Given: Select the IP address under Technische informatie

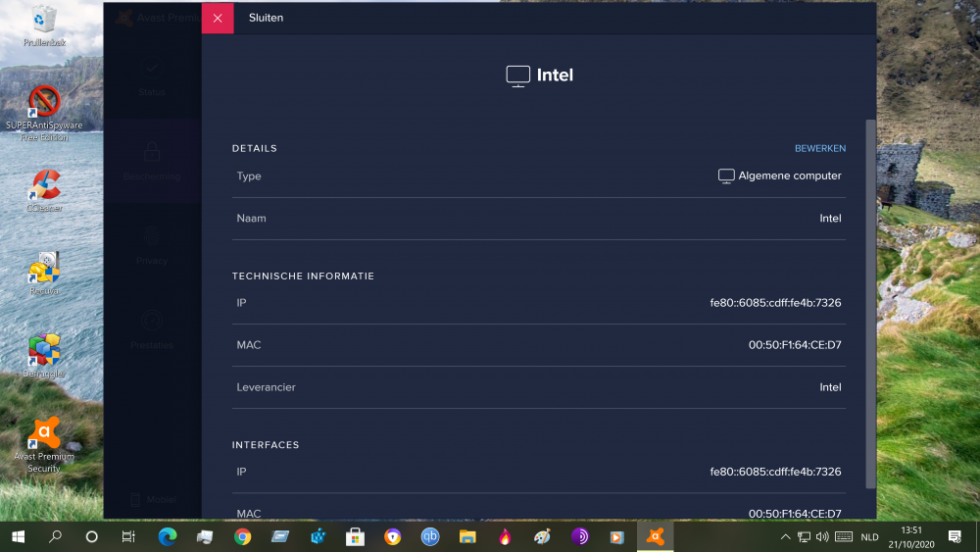Looking at the screenshot, I should pyautogui.click(x=775, y=303).
